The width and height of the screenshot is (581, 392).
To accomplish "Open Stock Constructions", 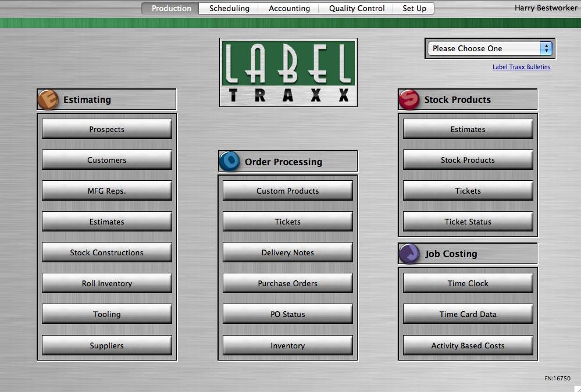I will click(106, 252).
